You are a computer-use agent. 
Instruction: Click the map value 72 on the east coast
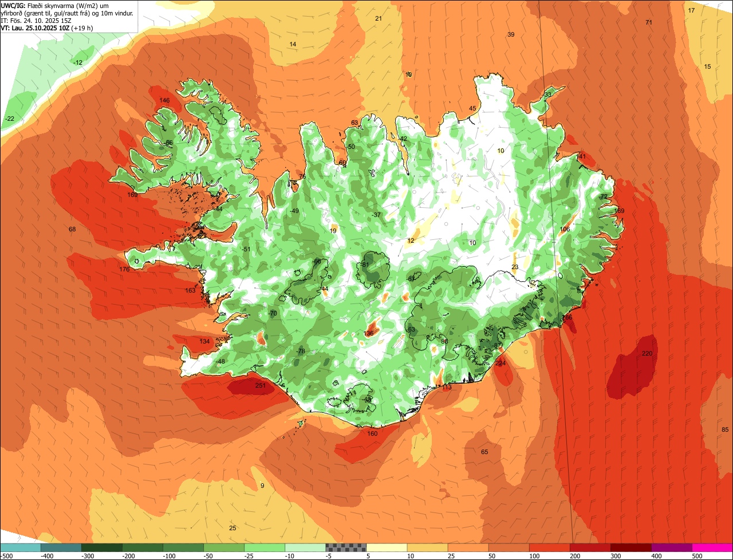click(x=604, y=196)
